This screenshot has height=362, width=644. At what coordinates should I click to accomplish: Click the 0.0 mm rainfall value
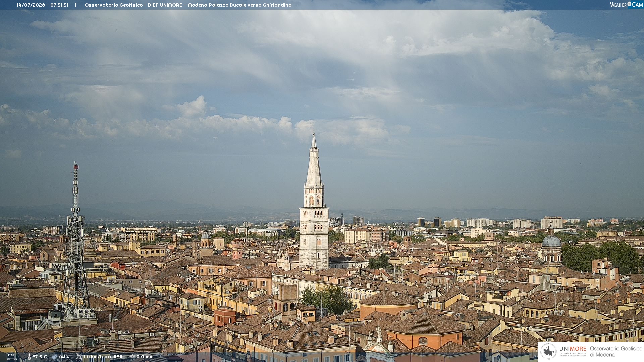tap(145, 357)
